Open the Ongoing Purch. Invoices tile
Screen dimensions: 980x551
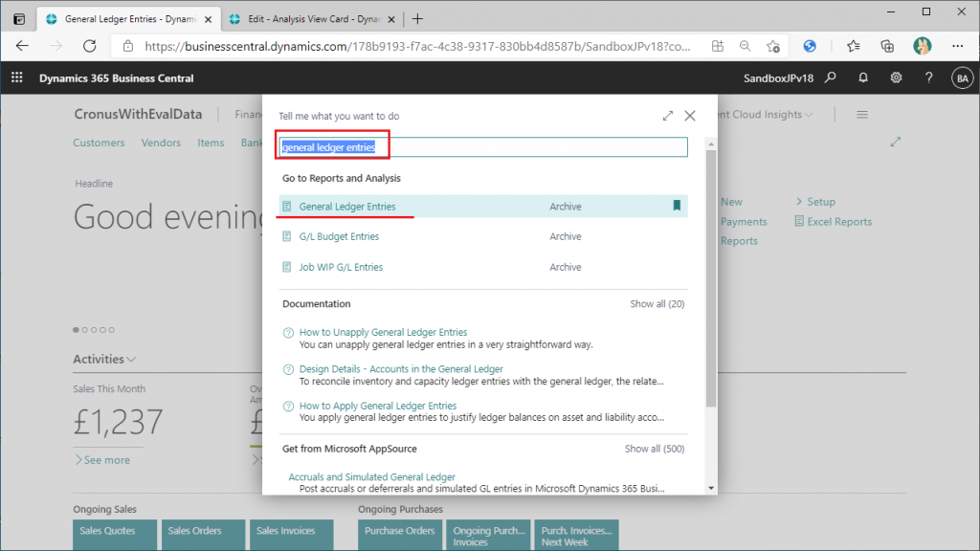pos(489,535)
